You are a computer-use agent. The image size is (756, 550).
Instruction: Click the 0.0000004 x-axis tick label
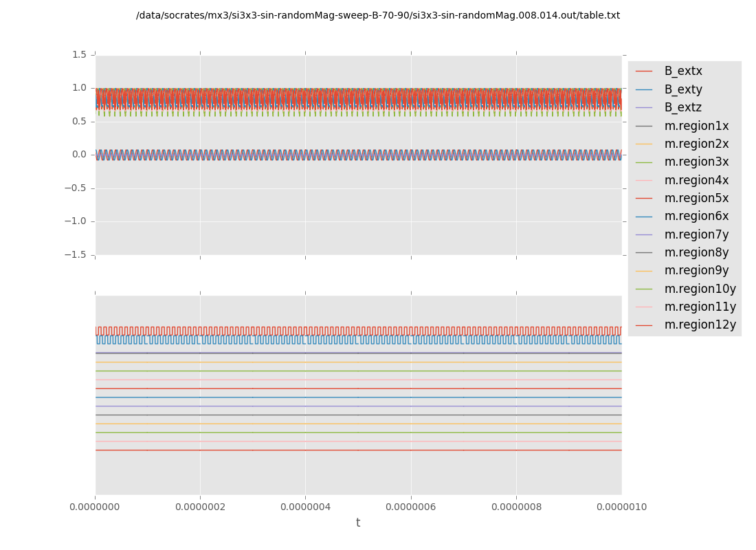click(305, 507)
